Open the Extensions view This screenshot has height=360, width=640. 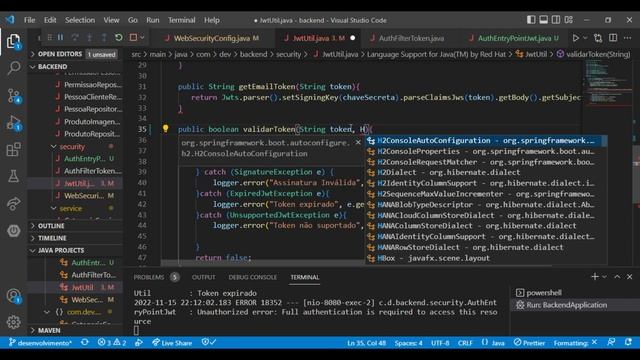[x=13, y=149]
